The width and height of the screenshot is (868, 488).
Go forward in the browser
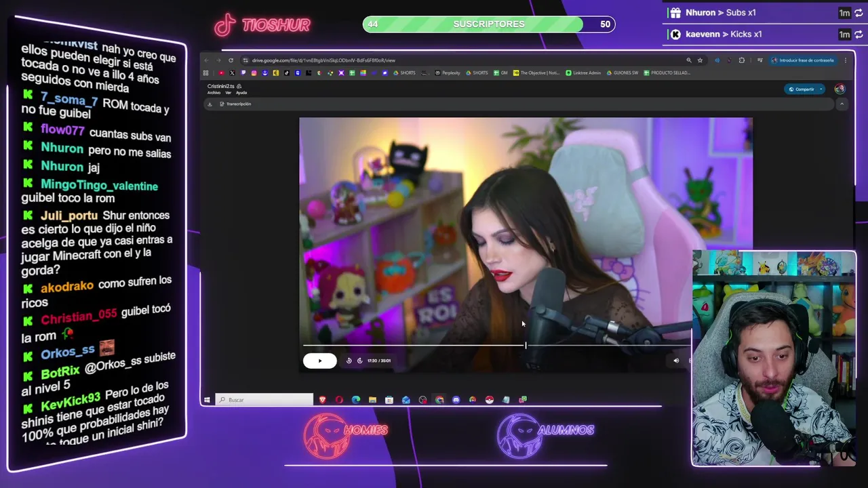coord(218,60)
